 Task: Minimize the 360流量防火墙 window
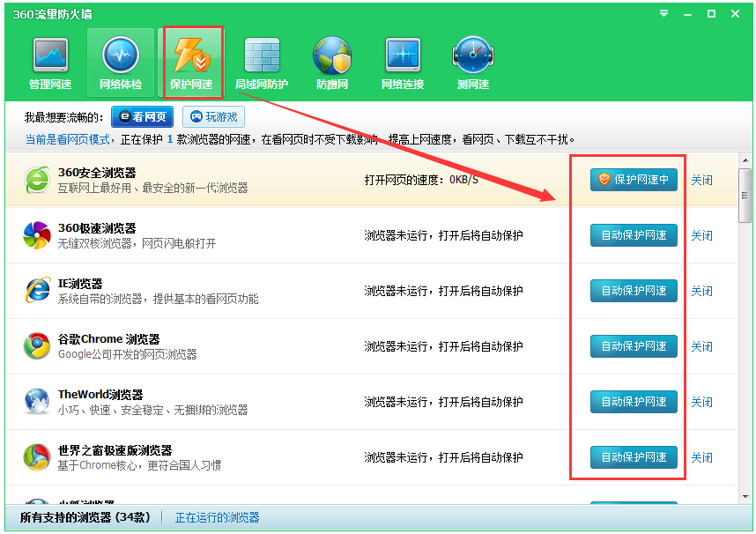(x=687, y=14)
